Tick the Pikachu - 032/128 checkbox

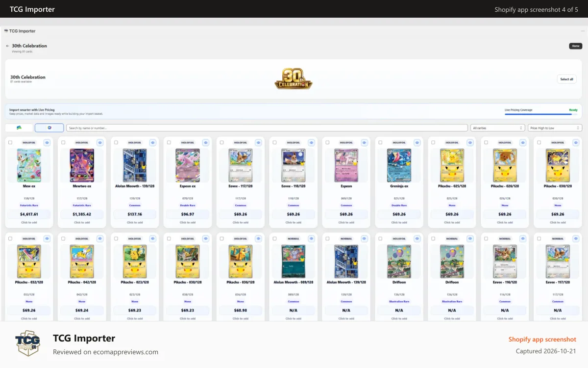pyautogui.click(x=10, y=238)
